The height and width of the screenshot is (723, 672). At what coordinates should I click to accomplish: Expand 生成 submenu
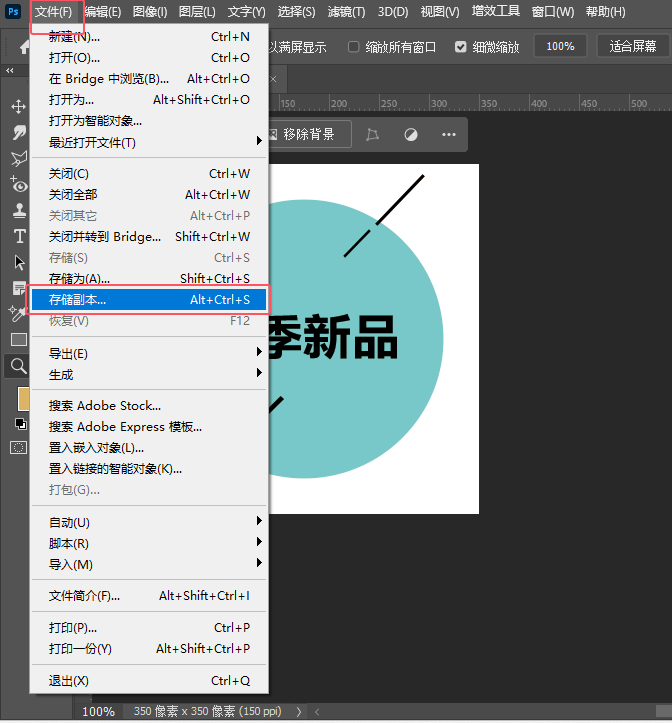(x=149, y=374)
